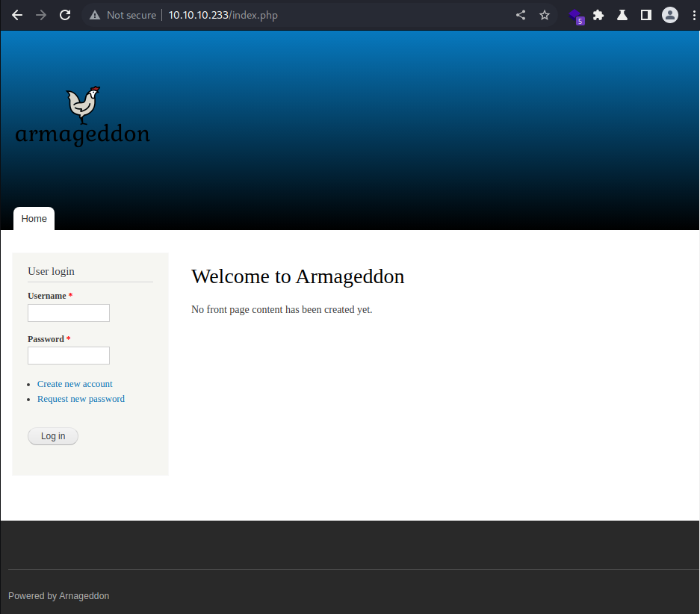Click the armageddon site name text
This screenshot has height=614, width=700.
83,134
